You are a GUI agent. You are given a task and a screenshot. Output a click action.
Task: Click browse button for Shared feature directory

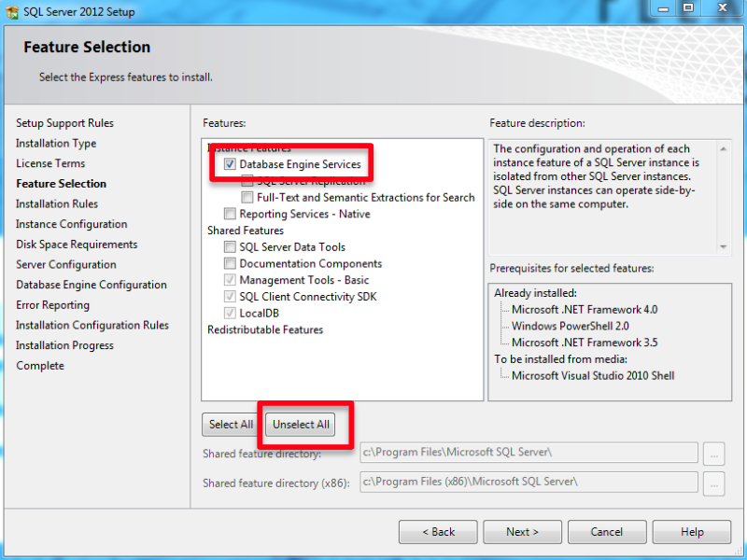714,453
